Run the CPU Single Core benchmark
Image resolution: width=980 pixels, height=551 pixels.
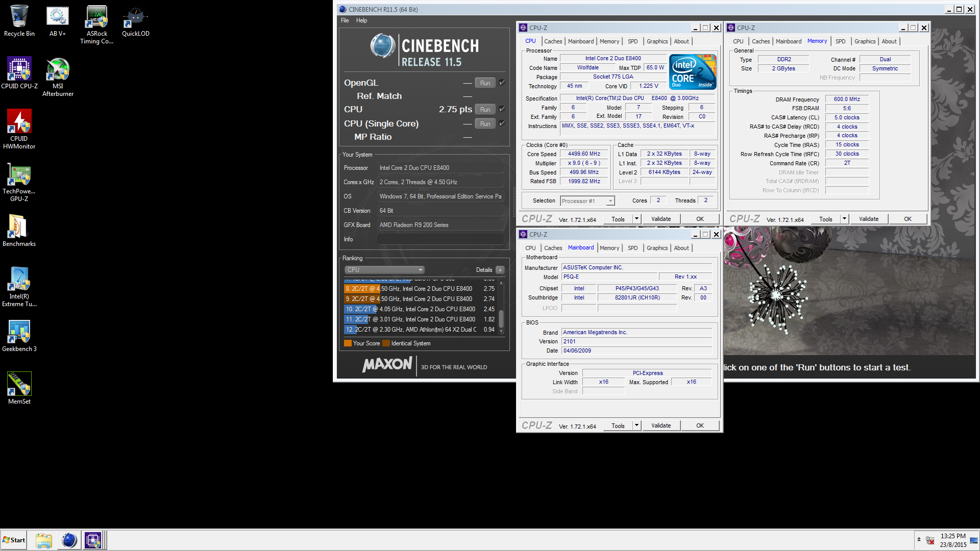coord(485,123)
